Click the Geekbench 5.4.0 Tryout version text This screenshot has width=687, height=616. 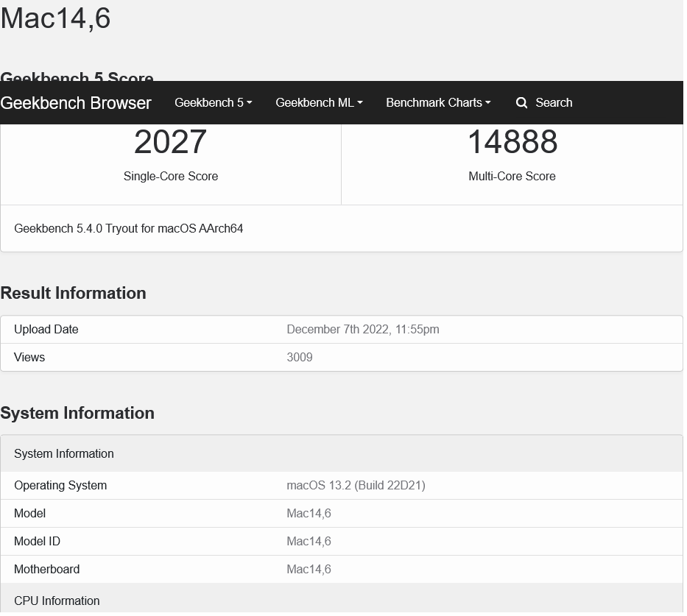coord(129,229)
